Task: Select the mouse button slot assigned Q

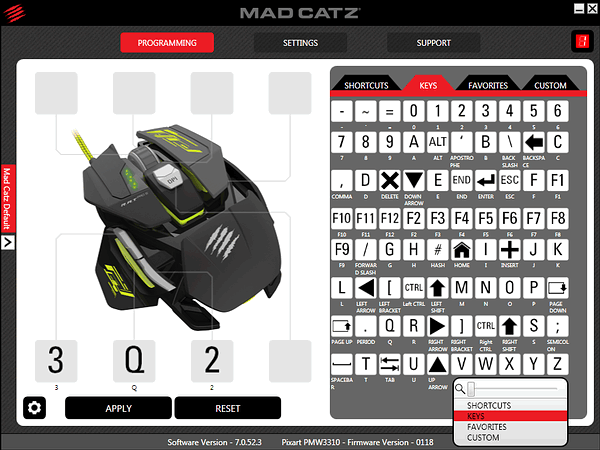Action: pos(134,361)
